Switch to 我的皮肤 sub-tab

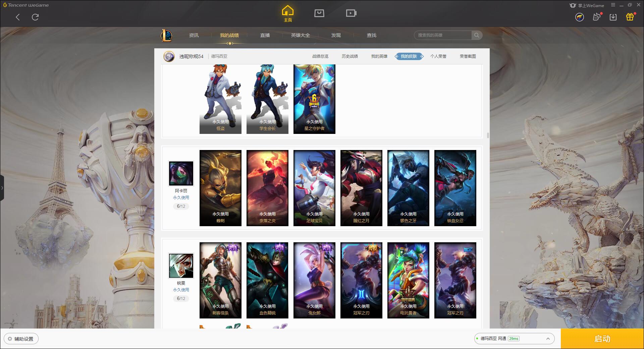pyautogui.click(x=409, y=56)
